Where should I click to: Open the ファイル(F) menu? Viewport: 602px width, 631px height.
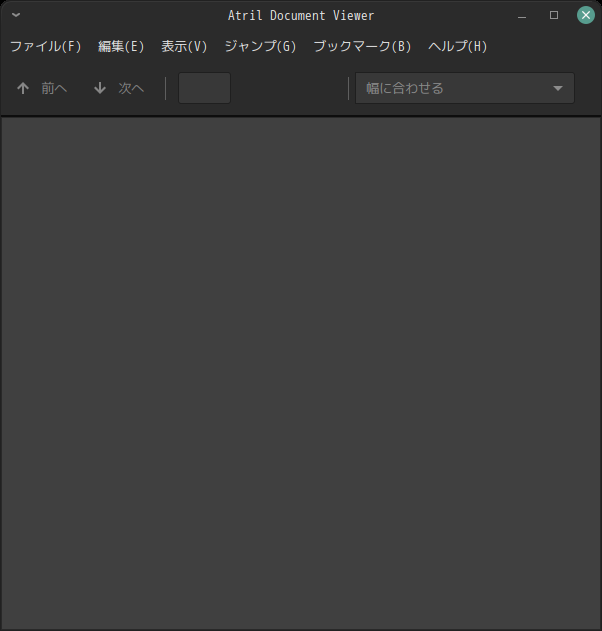pos(45,47)
